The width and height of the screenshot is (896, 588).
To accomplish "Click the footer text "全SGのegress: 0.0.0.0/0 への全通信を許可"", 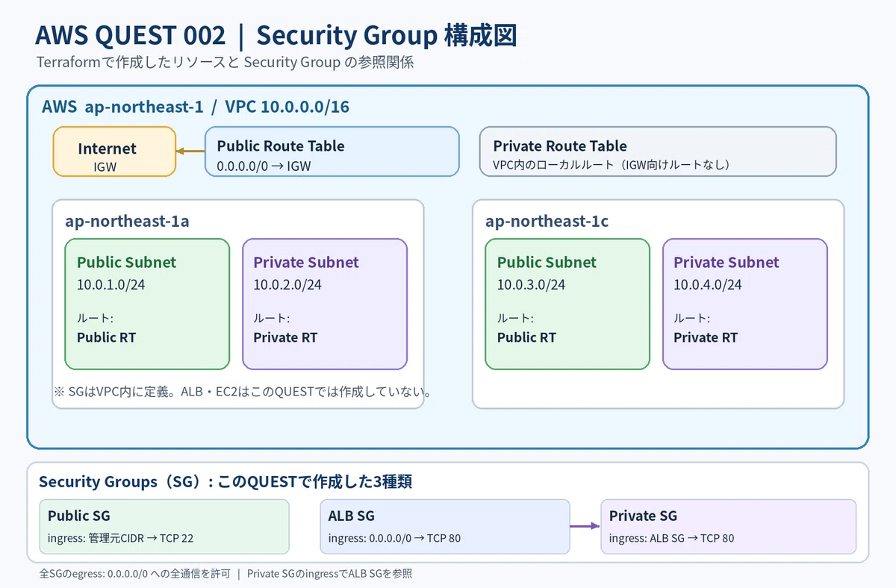I will (134, 574).
